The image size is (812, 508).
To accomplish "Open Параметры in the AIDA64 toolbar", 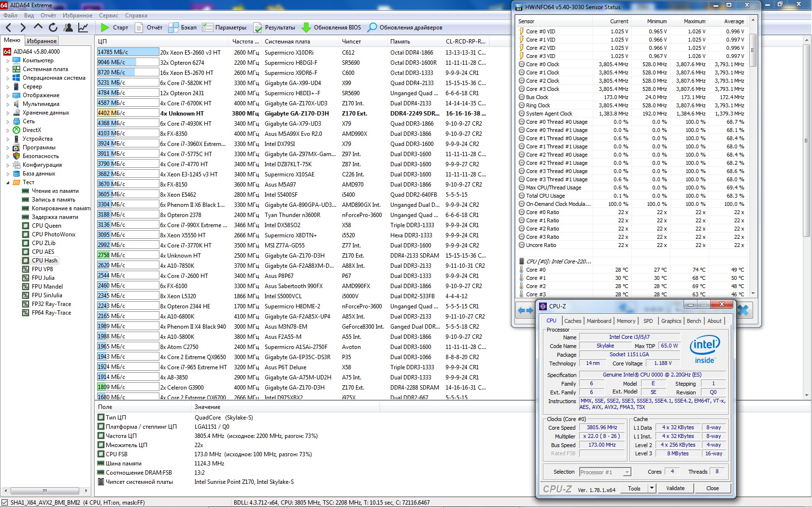I will click(x=225, y=28).
